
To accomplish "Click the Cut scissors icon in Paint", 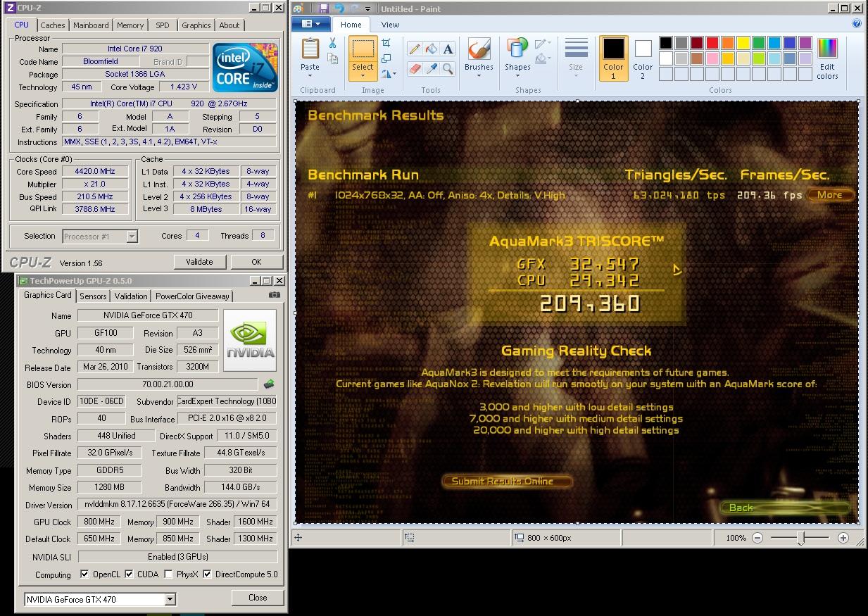I will click(x=332, y=43).
